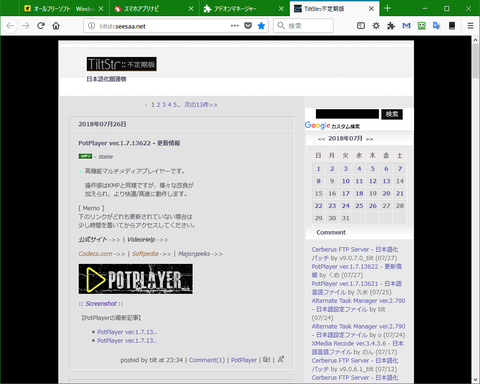Image resolution: width=480 pixels, height=384 pixels.
Task: Click the scrollbar up arrow
Action: click(x=476, y=40)
